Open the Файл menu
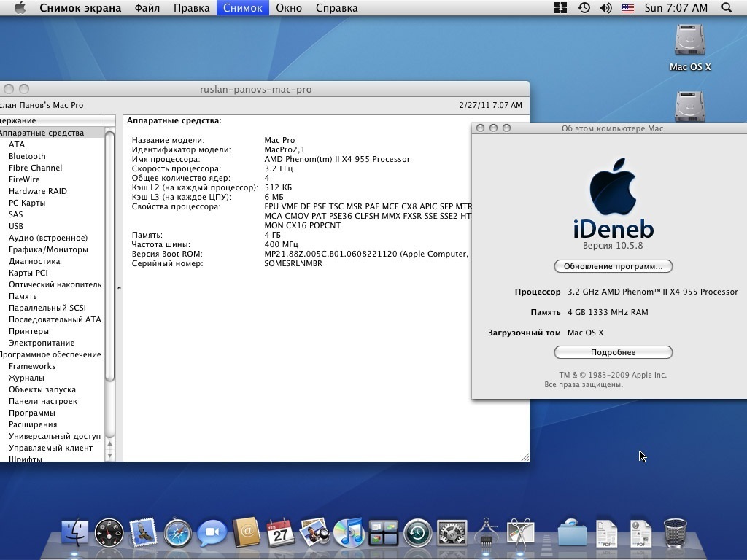The image size is (747, 560). 148,8
